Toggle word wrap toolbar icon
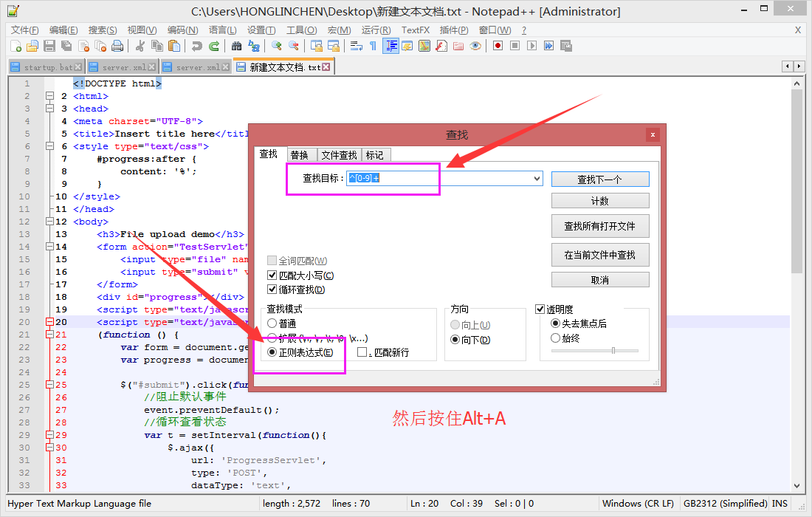The image size is (812, 517). (x=357, y=46)
